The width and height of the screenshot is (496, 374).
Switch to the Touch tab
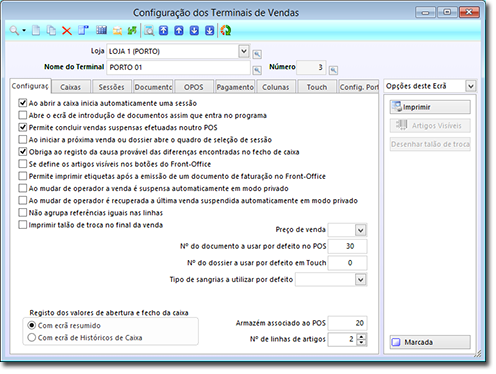(317, 87)
